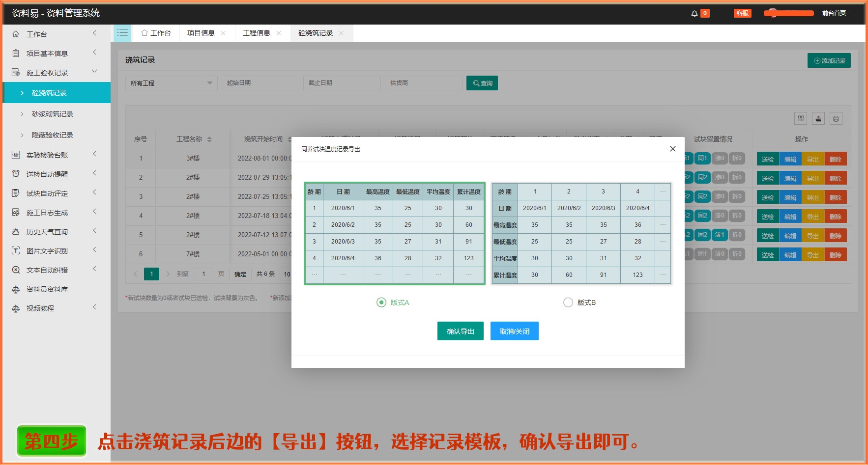Screen dimensions: 868x465
Task: Click the 取消/关闭 button
Action: coord(515,331)
